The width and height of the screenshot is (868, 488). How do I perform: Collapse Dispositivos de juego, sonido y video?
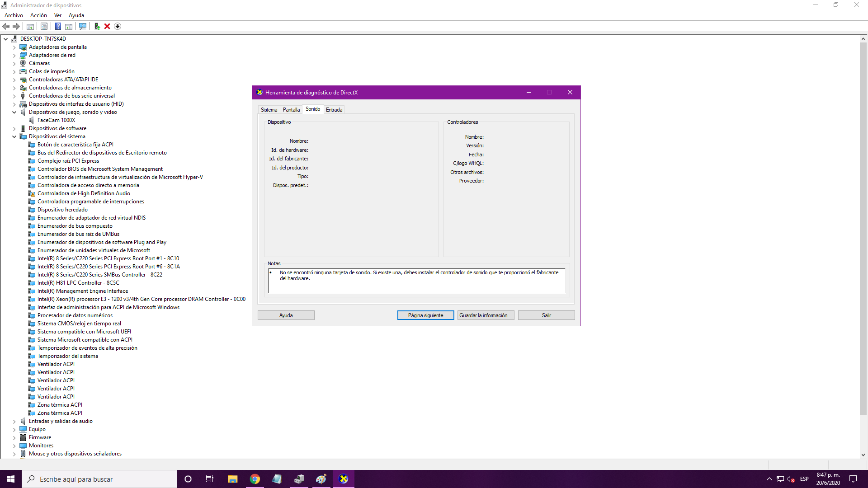tap(14, 112)
